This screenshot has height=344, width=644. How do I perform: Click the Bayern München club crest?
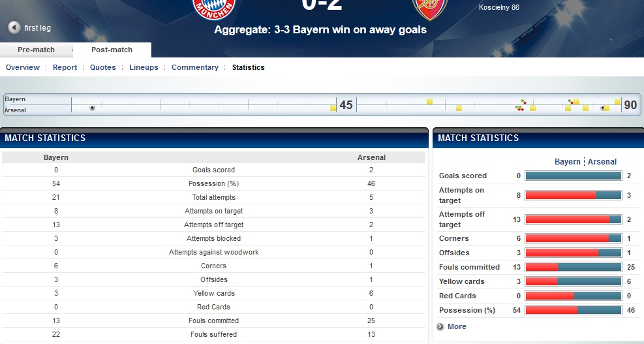pyautogui.click(x=213, y=7)
